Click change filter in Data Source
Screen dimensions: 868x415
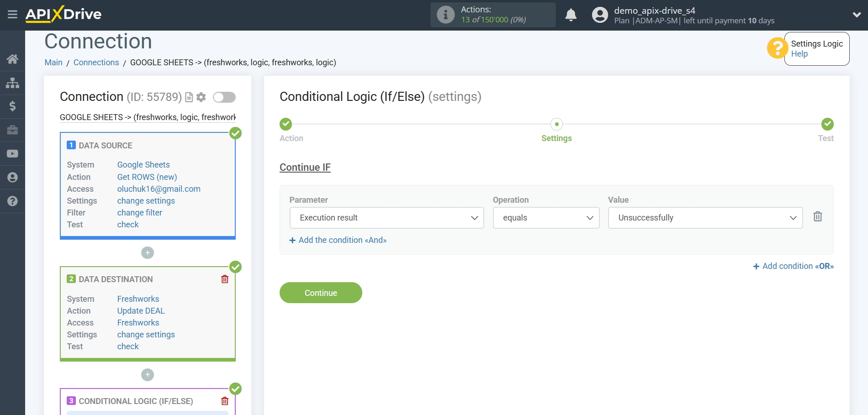point(139,212)
